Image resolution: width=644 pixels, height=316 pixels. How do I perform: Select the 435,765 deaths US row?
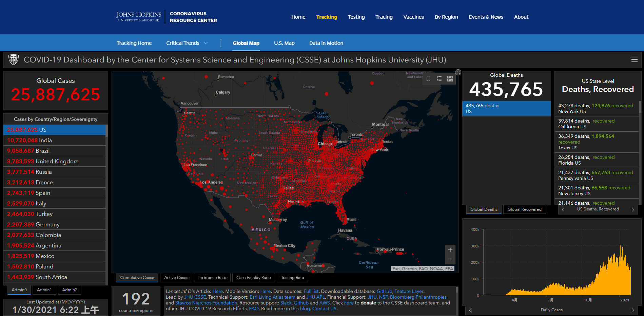click(506, 109)
